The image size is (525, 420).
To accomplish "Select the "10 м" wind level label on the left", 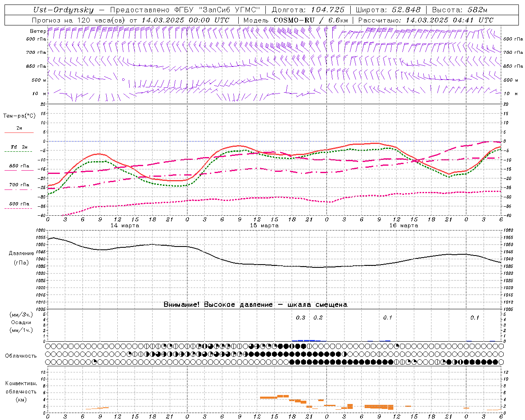I will [x=39, y=94].
